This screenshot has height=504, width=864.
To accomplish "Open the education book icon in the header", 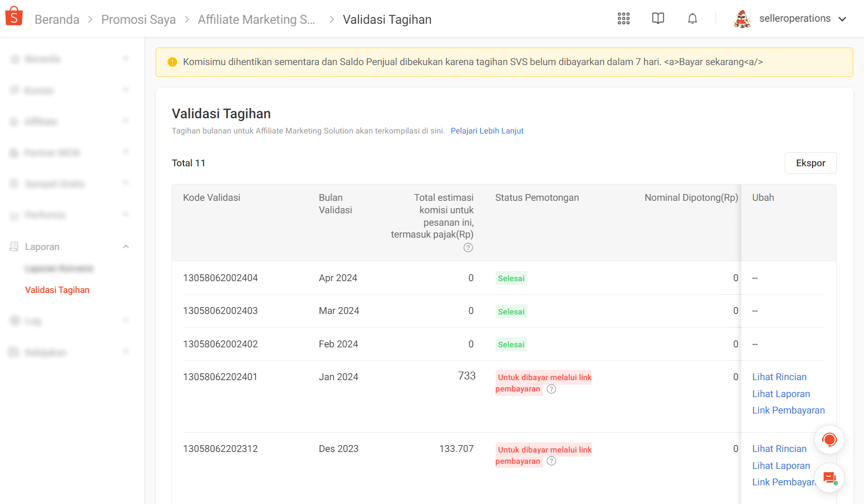I will 657,18.
